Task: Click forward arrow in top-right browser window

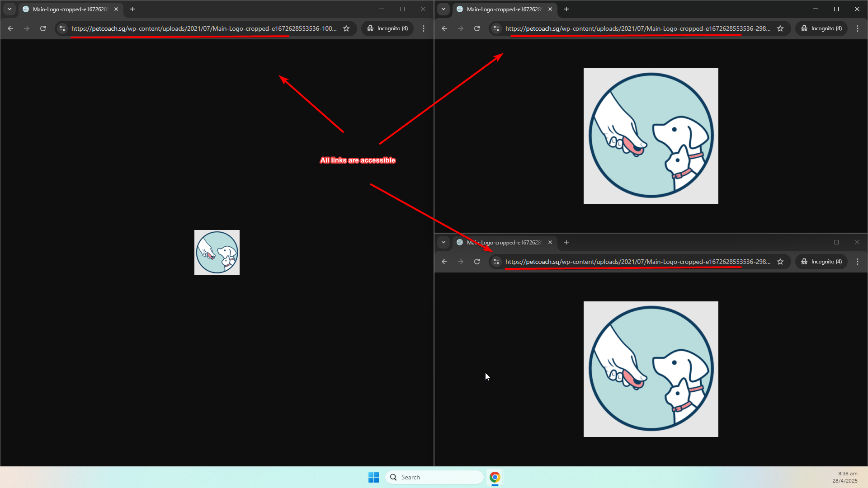Action: click(x=461, y=28)
